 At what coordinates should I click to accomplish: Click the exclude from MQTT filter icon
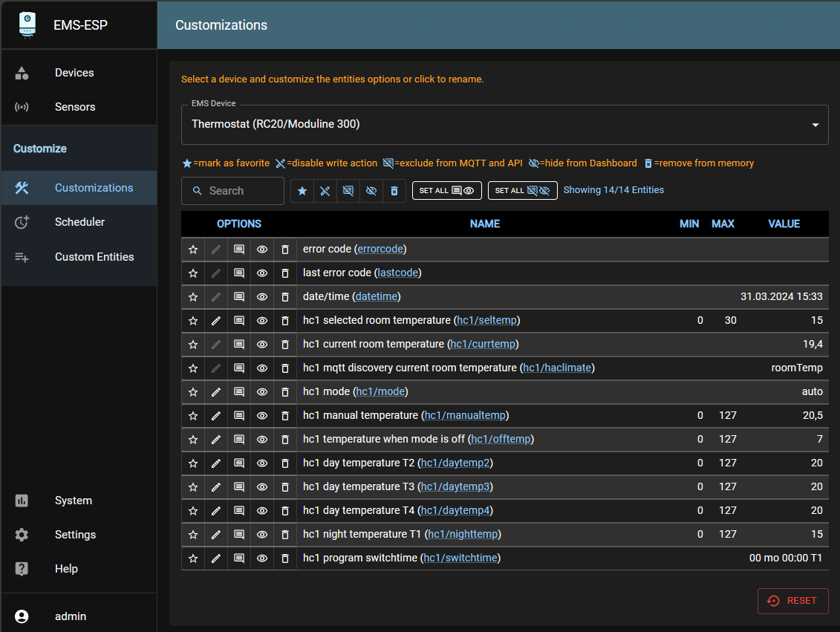pyautogui.click(x=348, y=191)
